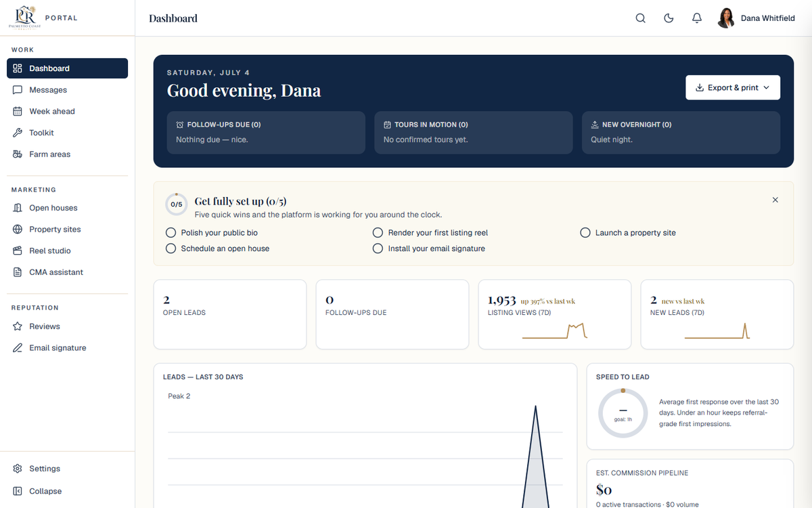Click the Property sites globe icon
The height and width of the screenshot is (508, 812).
(x=18, y=230)
